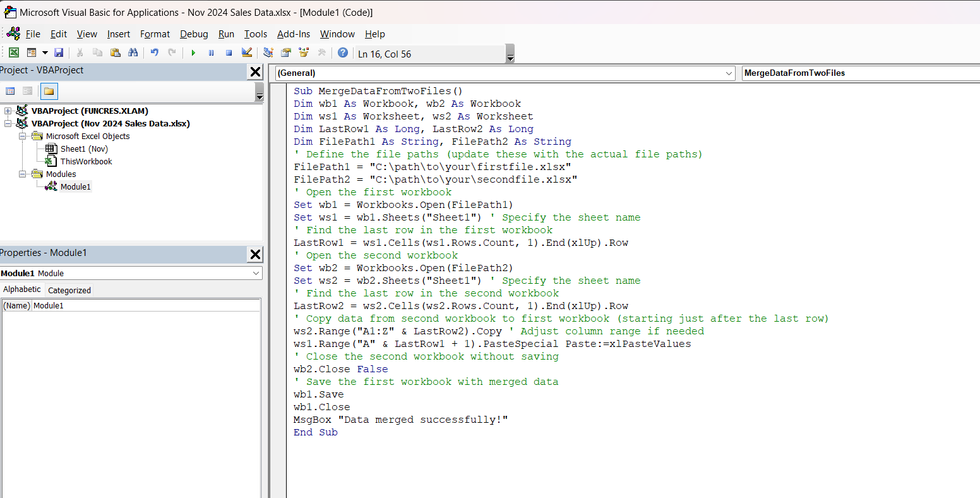Toggle Design Mode icon
Image resolution: width=980 pixels, height=498 pixels.
(247, 53)
